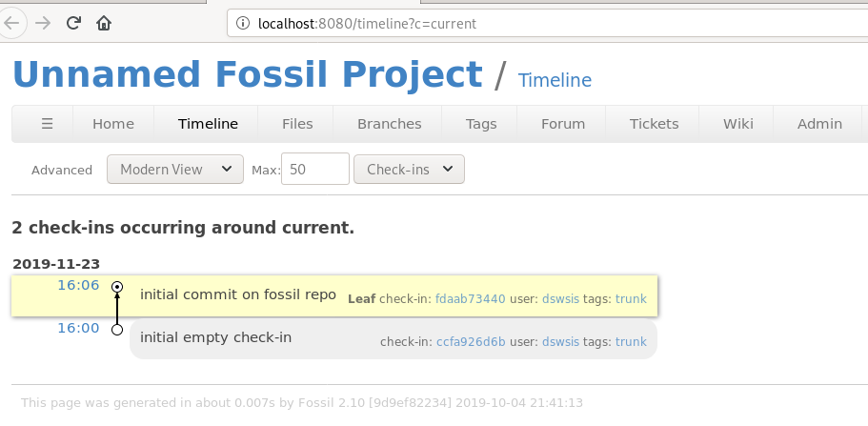Click the 16:06 timestamp link
The height and width of the screenshot is (426, 868).
[x=78, y=285]
